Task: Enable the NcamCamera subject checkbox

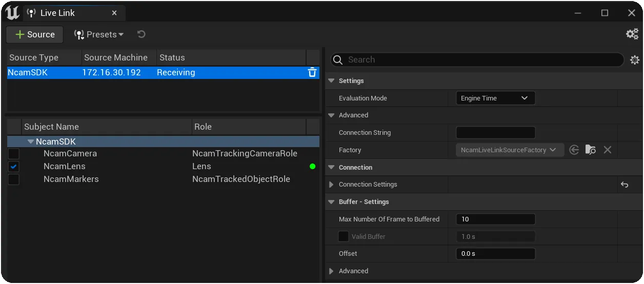Action: pos(14,154)
